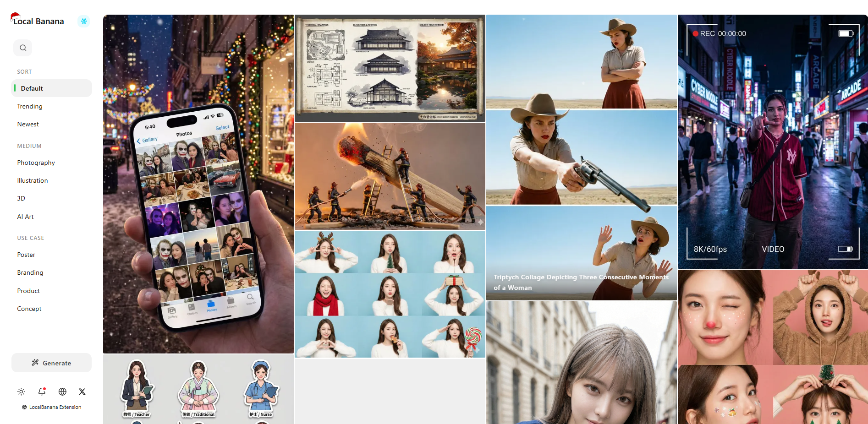The height and width of the screenshot is (424, 868).
Task: Click the Generate button
Action: click(51, 363)
